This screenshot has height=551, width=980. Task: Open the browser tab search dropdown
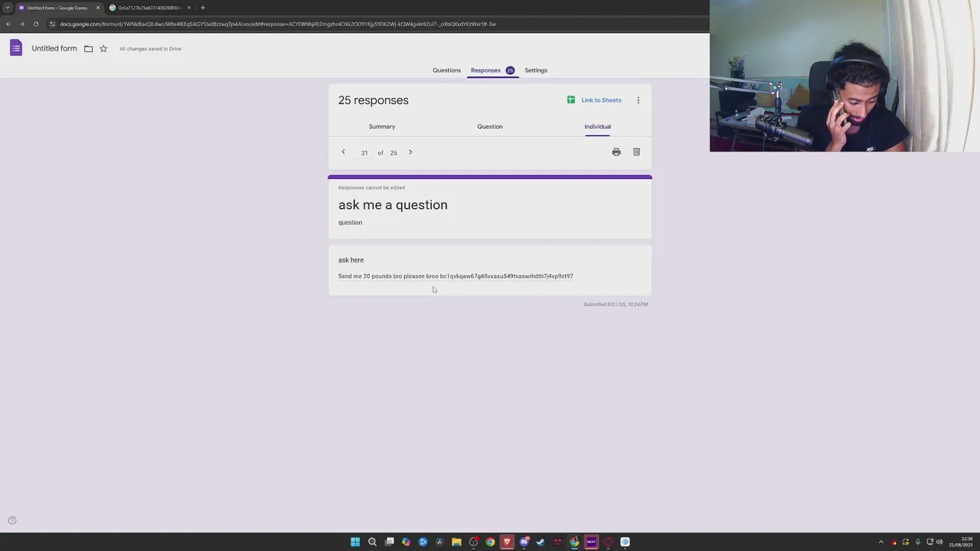[7, 8]
